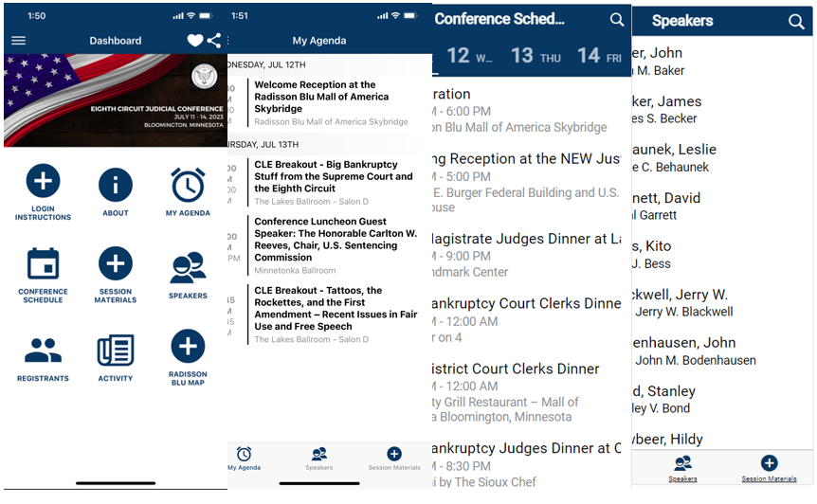The width and height of the screenshot is (817, 504).
Task: Open CLE Breakout Big Bankruptcy Stuff session
Action: [x=329, y=183]
